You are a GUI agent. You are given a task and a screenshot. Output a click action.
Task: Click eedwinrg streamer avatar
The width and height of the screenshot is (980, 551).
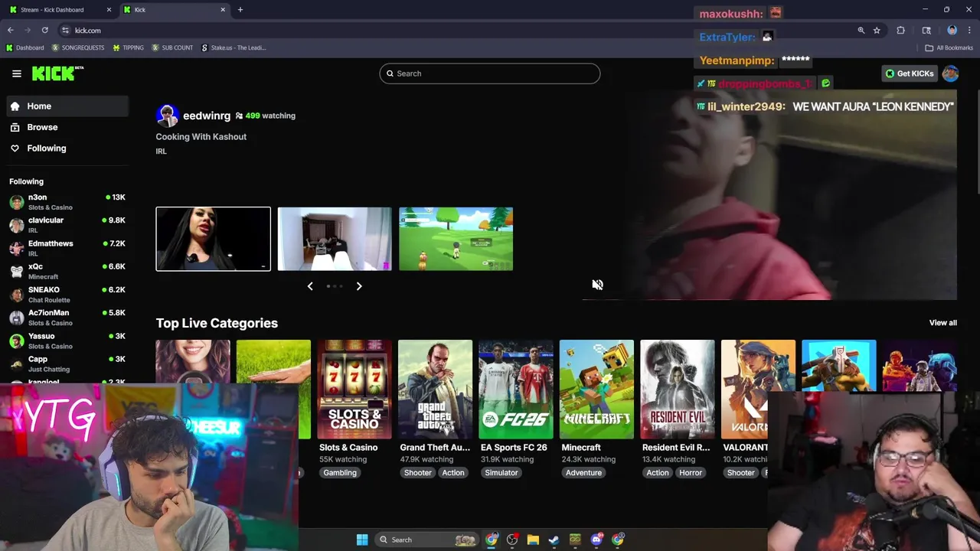(167, 116)
